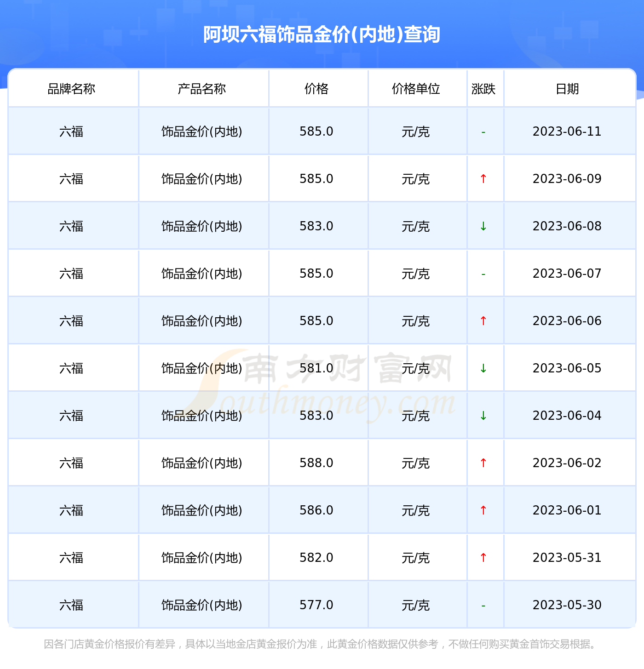Click the up arrow in the 2023-05-31 row
The image size is (644, 669).
coord(483,558)
